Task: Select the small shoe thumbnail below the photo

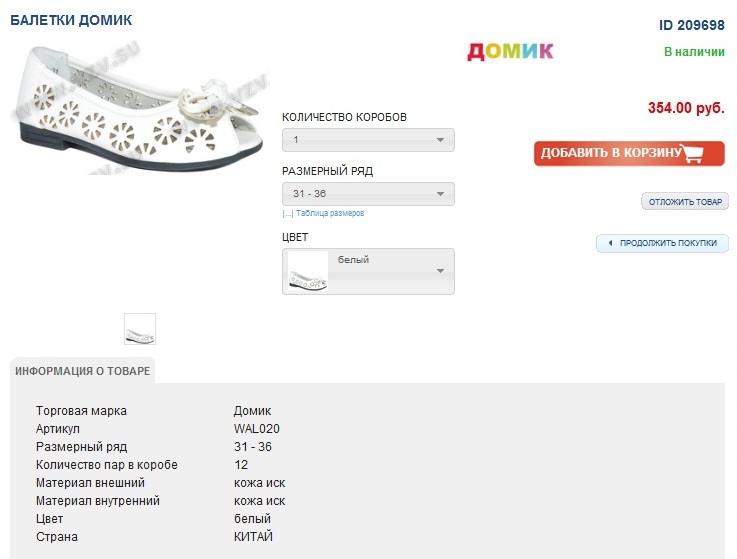Action: point(140,329)
